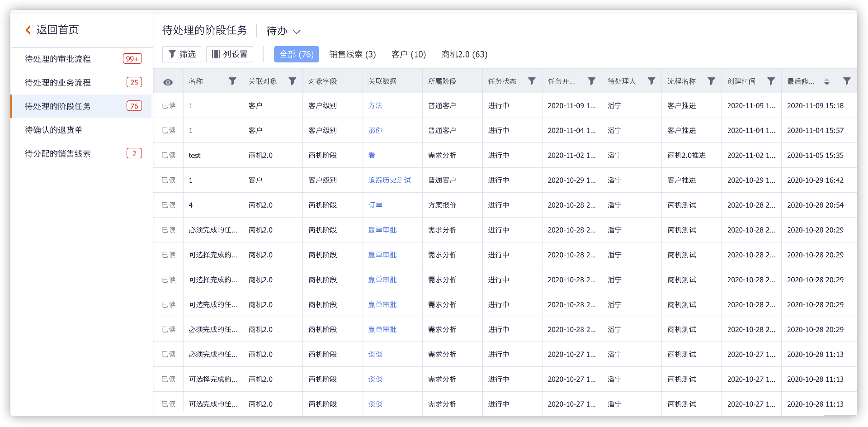This screenshot has width=868, height=427.
Task: Click the filter icon on 名称 column
Action: pyautogui.click(x=232, y=81)
